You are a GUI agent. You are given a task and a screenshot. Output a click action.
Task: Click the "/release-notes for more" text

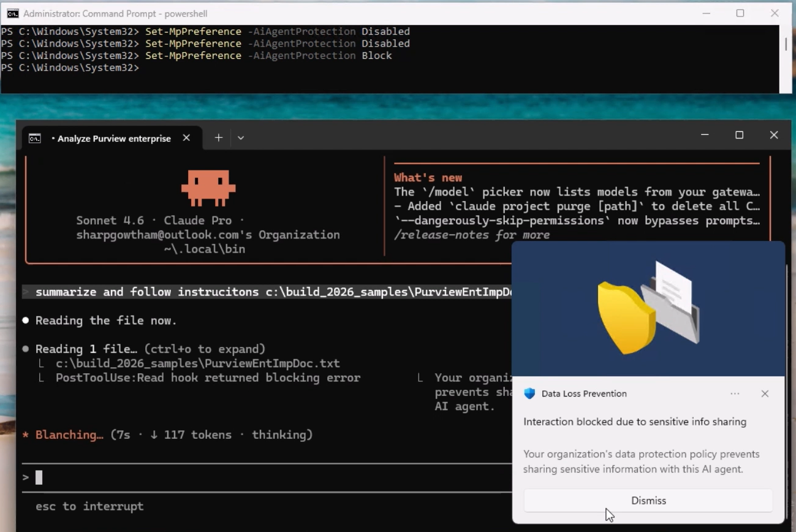(472, 235)
